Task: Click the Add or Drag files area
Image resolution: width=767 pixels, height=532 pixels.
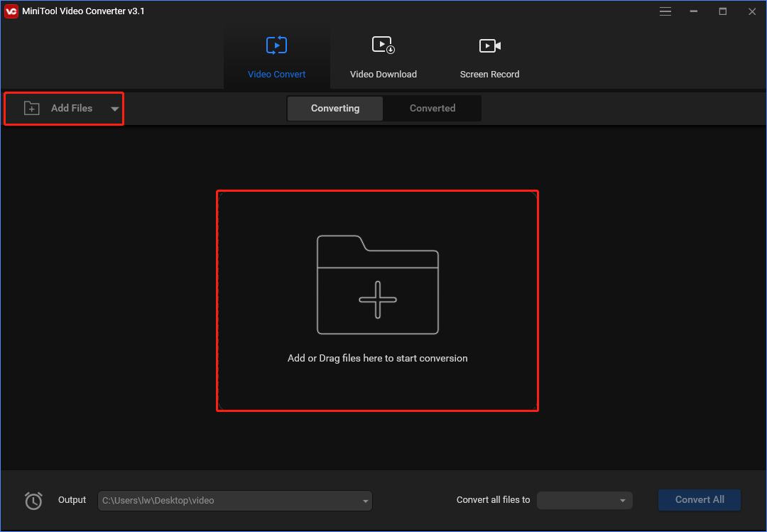Action: pos(377,300)
